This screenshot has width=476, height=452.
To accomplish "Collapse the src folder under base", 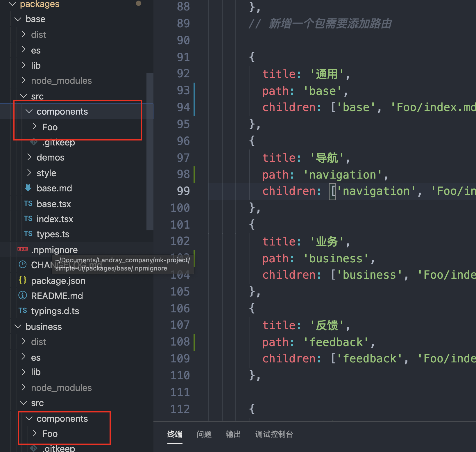I will click(x=24, y=96).
